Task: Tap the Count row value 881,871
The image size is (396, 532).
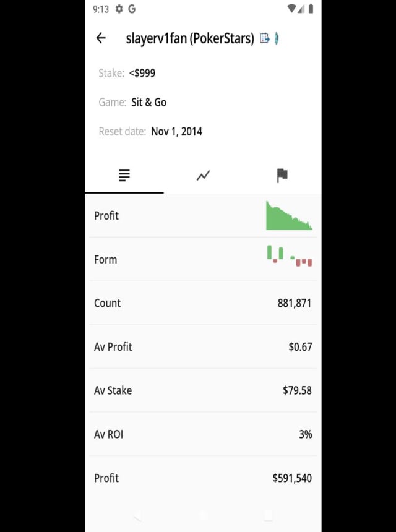Action: pos(294,303)
